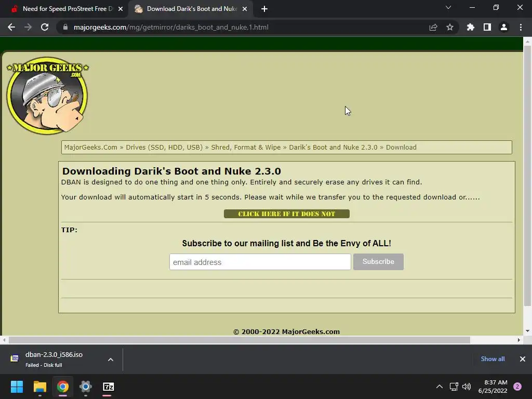Open the Chrome profile menu
Image resolution: width=532 pixels, height=399 pixels.
point(504,27)
